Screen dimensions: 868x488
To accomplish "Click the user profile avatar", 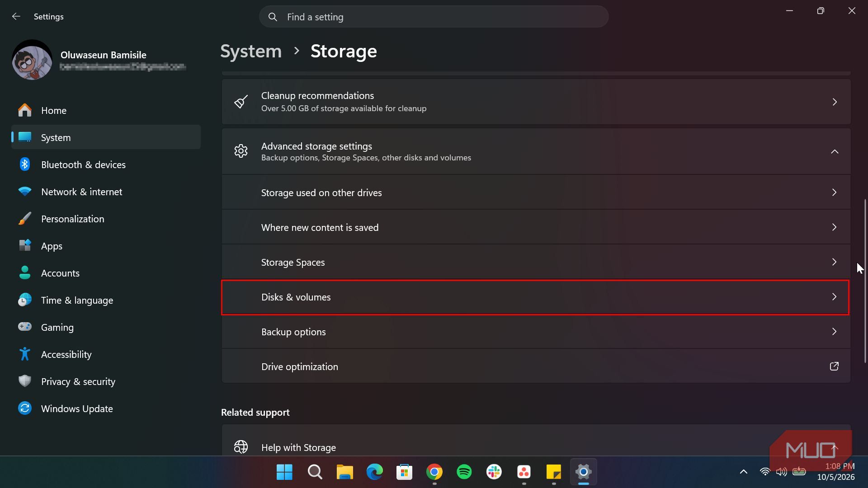I will coord(32,60).
